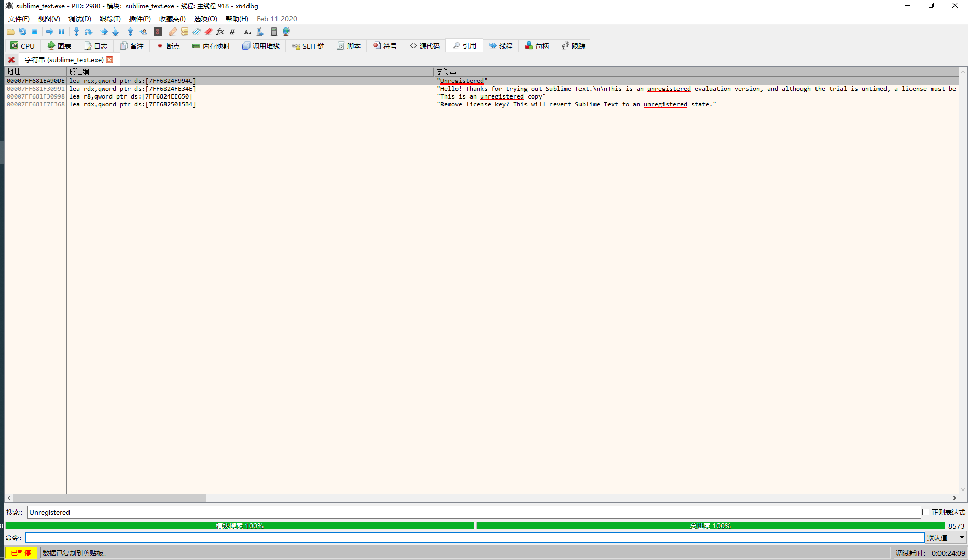Click the open file folder icon
This screenshot has height=560, width=968.
click(x=10, y=32)
